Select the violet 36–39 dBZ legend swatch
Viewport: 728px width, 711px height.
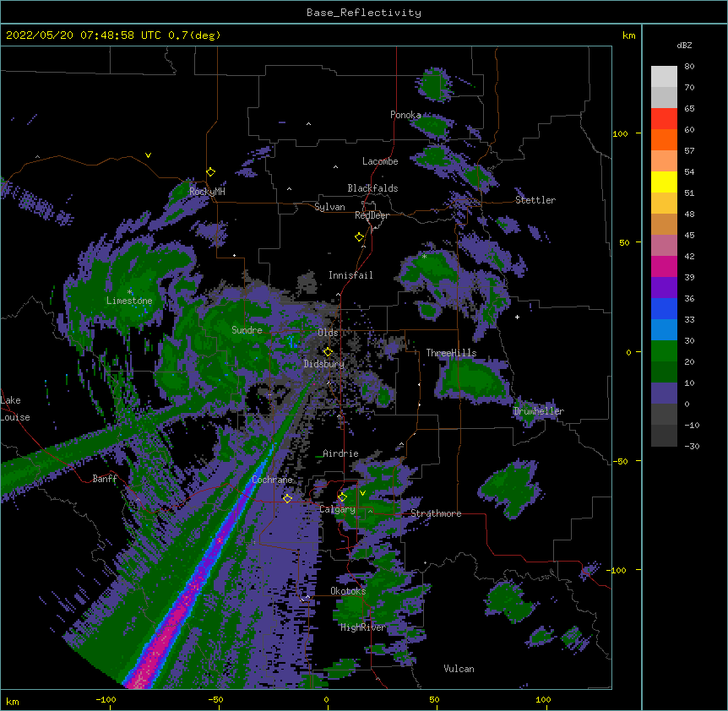[664, 288]
